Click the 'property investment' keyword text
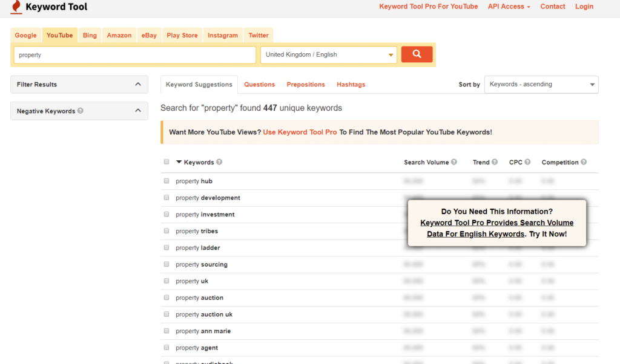Viewport: 620px width, 364px height. [205, 215]
